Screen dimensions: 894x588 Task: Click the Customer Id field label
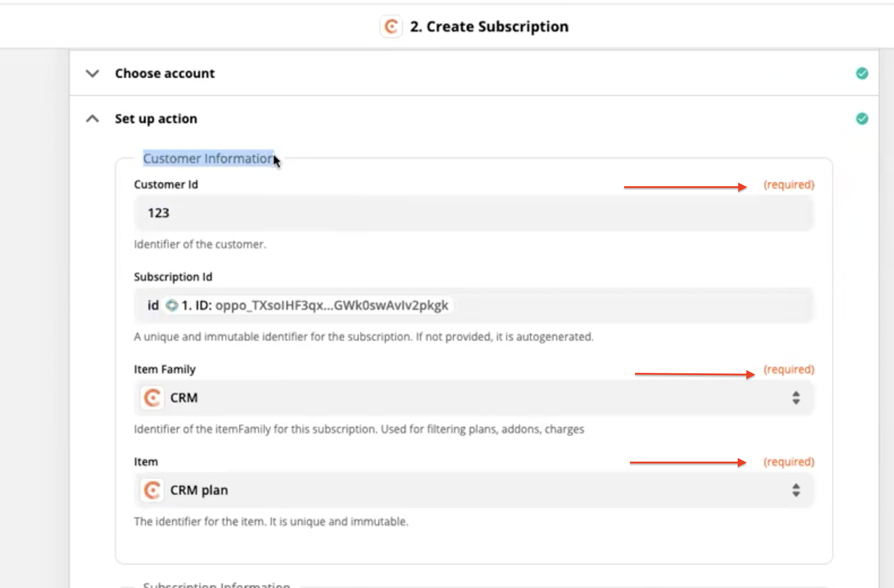click(166, 184)
